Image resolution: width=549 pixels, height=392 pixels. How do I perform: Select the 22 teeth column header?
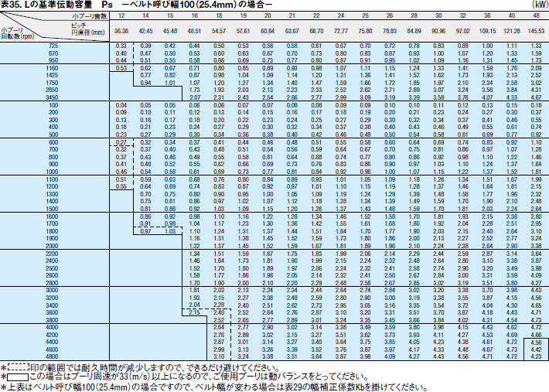(x=316, y=15)
